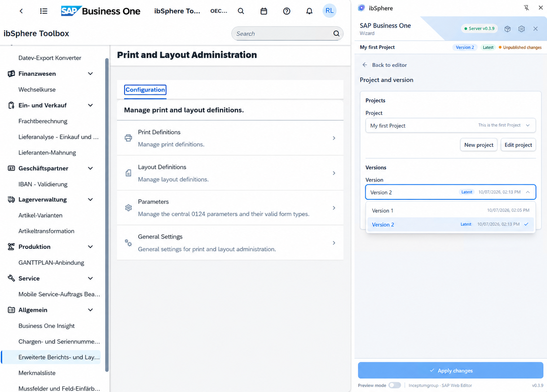Click the General Settings gears icon
The height and width of the screenshot is (392, 547).
click(x=128, y=243)
